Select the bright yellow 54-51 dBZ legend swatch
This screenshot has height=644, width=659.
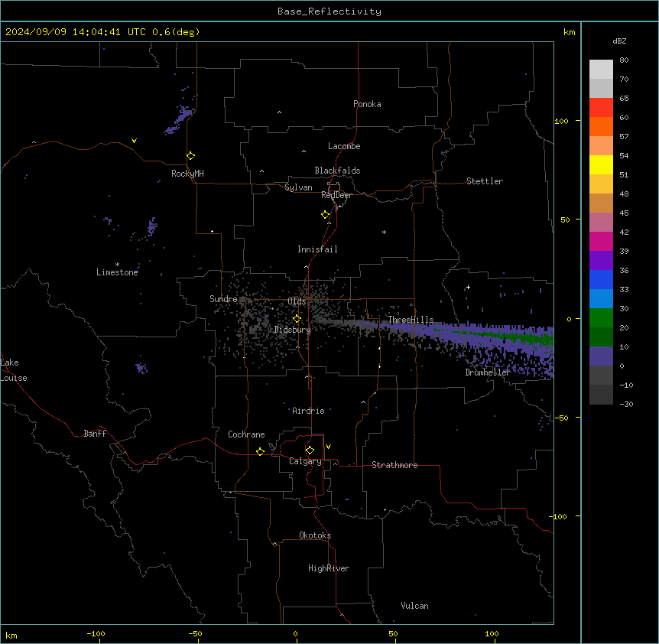pyautogui.click(x=601, y=164)
